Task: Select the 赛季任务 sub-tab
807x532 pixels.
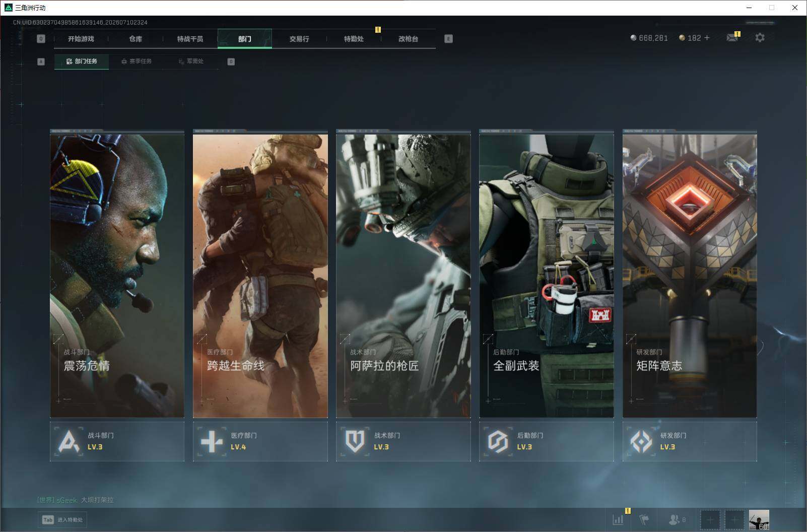Action: pos(137,61)
